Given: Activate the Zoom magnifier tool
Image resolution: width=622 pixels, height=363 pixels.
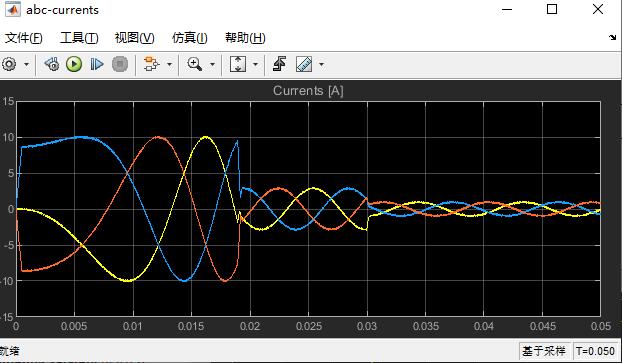Looking at the screenshot, I should pos(194,64).
